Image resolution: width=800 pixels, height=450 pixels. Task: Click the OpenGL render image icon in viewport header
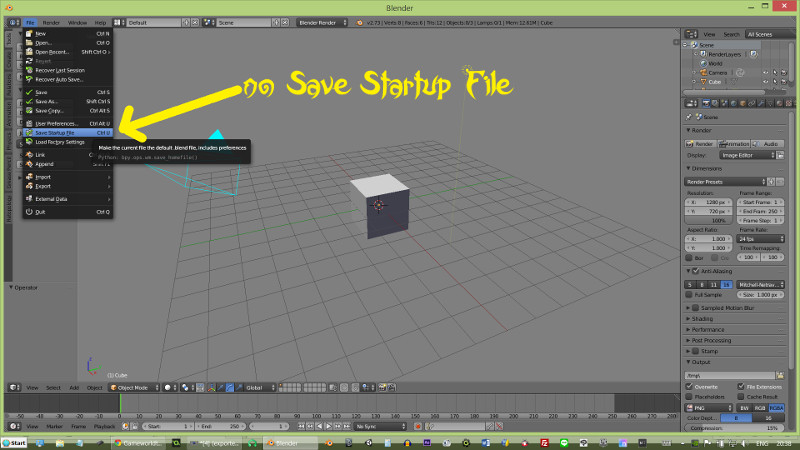[382, 388]
